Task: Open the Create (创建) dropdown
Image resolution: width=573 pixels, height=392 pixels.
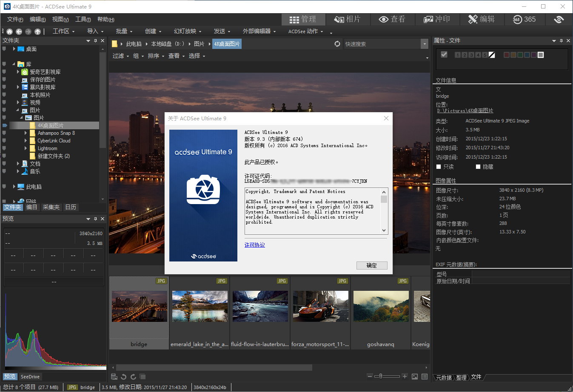Action: [x=153, y=31]
